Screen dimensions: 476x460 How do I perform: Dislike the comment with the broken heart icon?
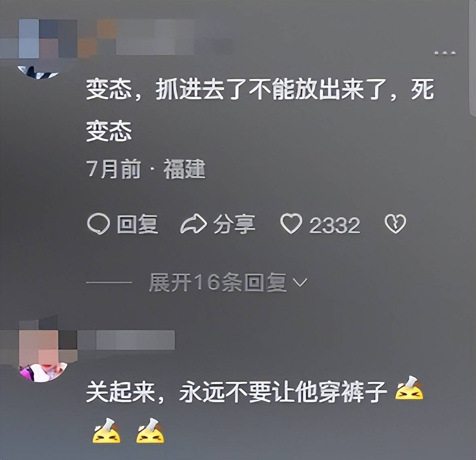coord(395,224)
